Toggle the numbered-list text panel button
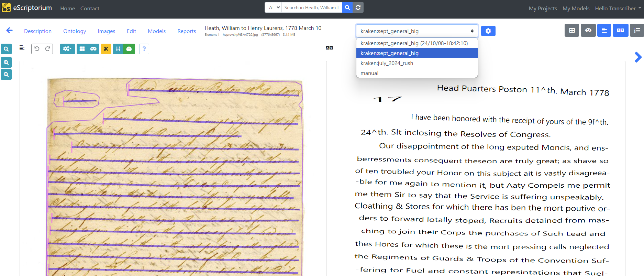644x276 pixels. click(637, 30)
